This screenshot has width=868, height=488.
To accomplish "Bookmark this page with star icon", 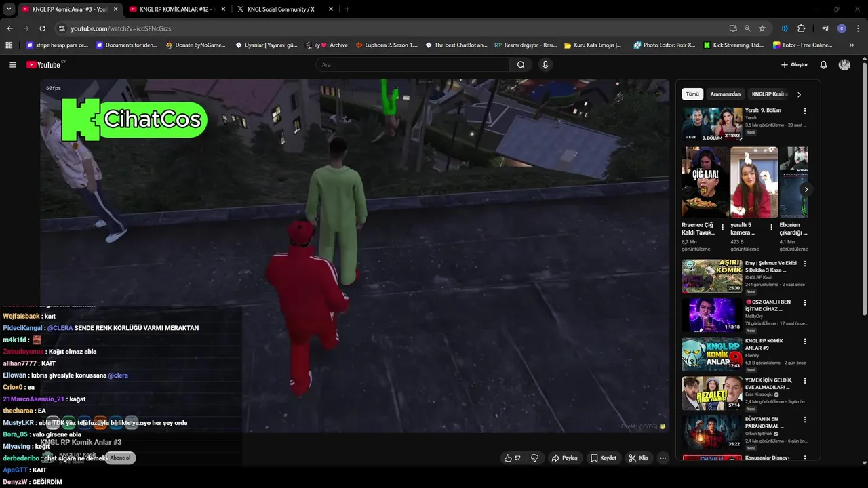I will [762, 28].
